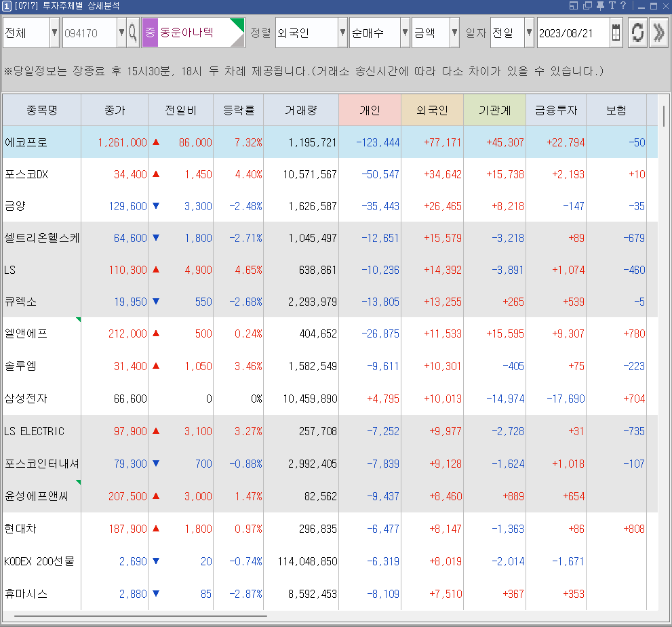Click the stock code input 094170
This screenshot has height=627, width=672.
click(x=90, y=33)
